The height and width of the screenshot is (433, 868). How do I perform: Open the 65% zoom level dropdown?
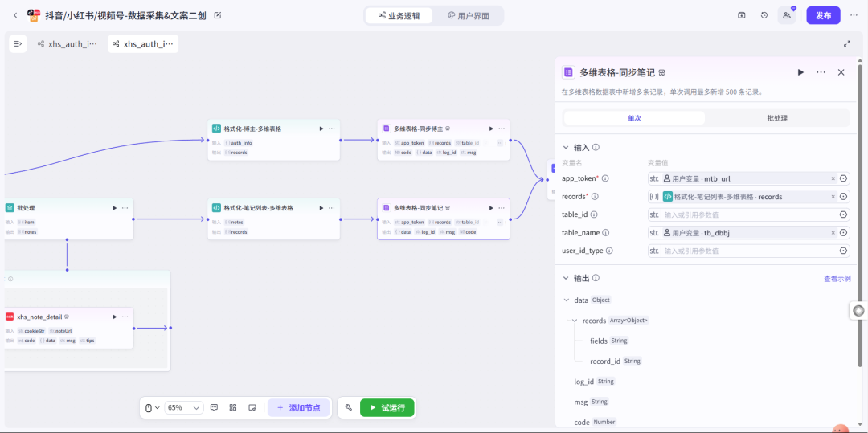(x=185, y=407)
